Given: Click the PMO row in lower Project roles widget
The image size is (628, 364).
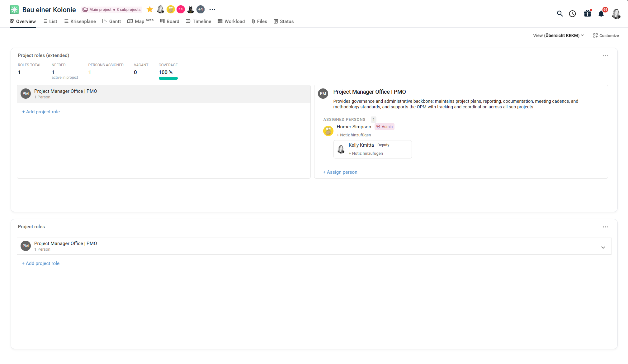Looking at the screenshot, I should (x=314, y=246).
